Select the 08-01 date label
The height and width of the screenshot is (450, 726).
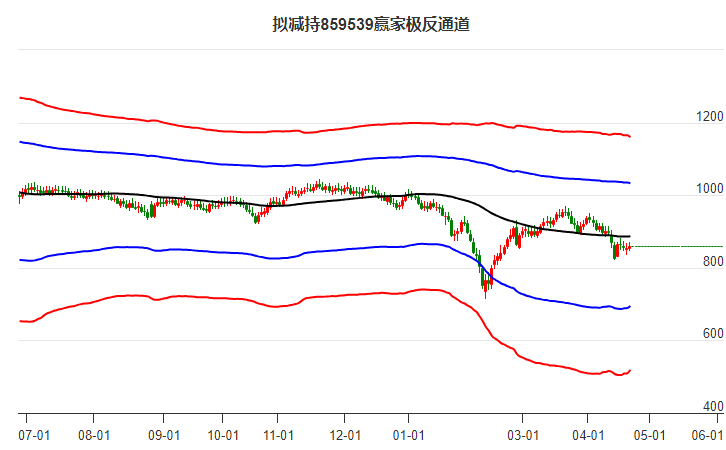(94, 435)
